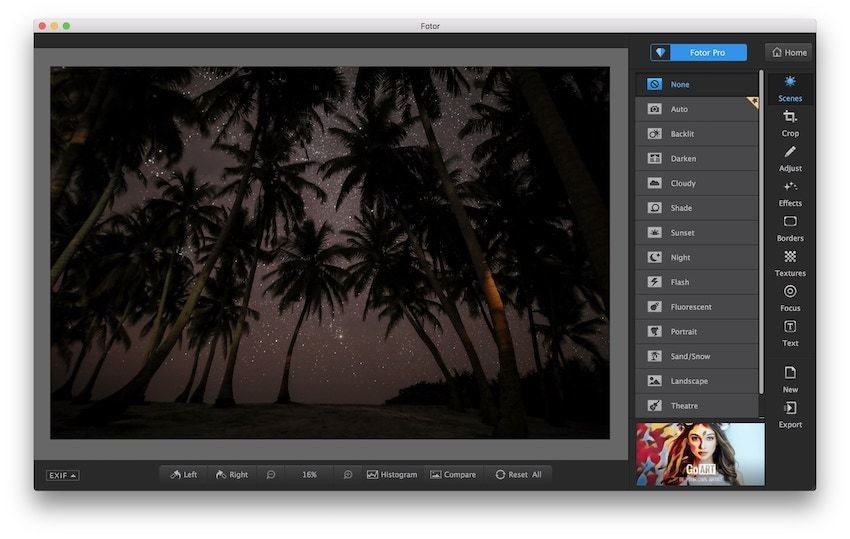850x539 pixels.
Task: Apply the Sunset scene preset
Action: point(696,233)
